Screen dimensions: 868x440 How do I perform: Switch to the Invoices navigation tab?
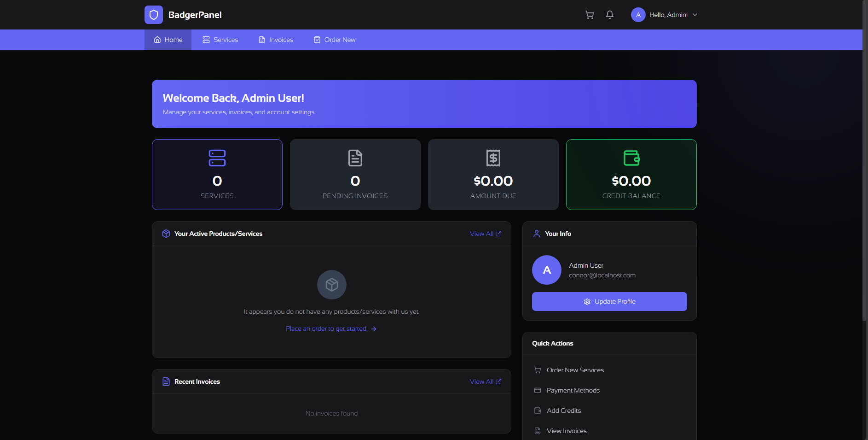click(276, 40)
